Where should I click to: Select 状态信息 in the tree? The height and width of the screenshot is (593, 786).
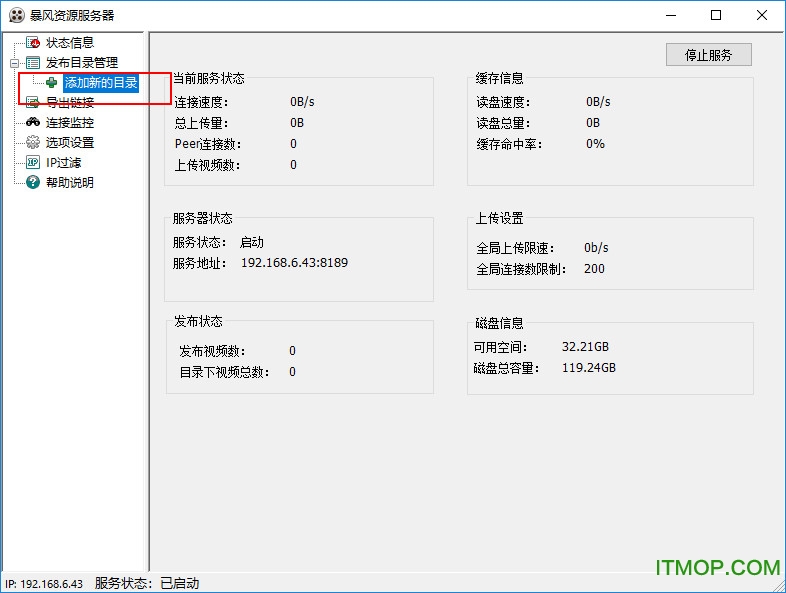pos(70,43)
